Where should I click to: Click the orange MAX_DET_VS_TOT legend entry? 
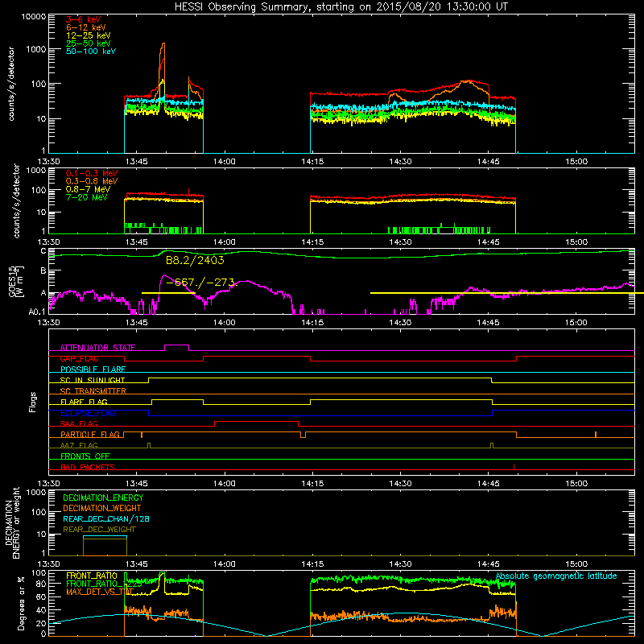coord(99,592)
